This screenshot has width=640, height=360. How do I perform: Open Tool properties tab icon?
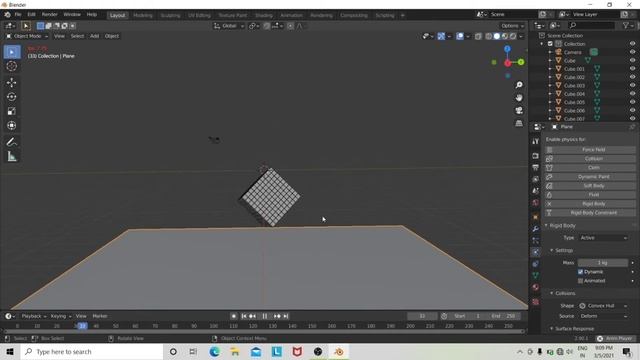click(x=536, y=141)
